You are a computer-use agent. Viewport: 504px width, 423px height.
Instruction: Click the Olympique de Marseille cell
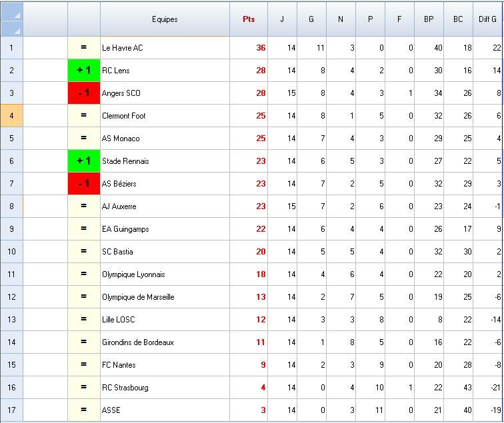click(165, 297)
